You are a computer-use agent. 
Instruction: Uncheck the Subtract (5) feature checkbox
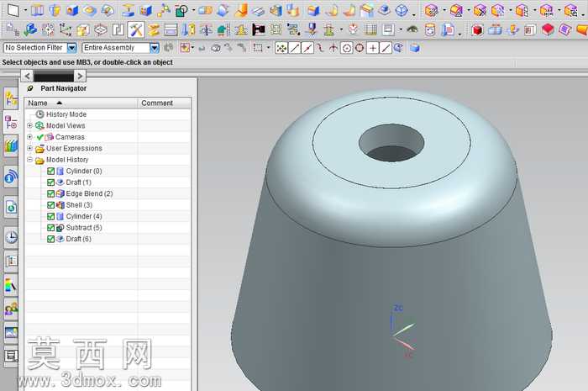[x=50, y=228]
